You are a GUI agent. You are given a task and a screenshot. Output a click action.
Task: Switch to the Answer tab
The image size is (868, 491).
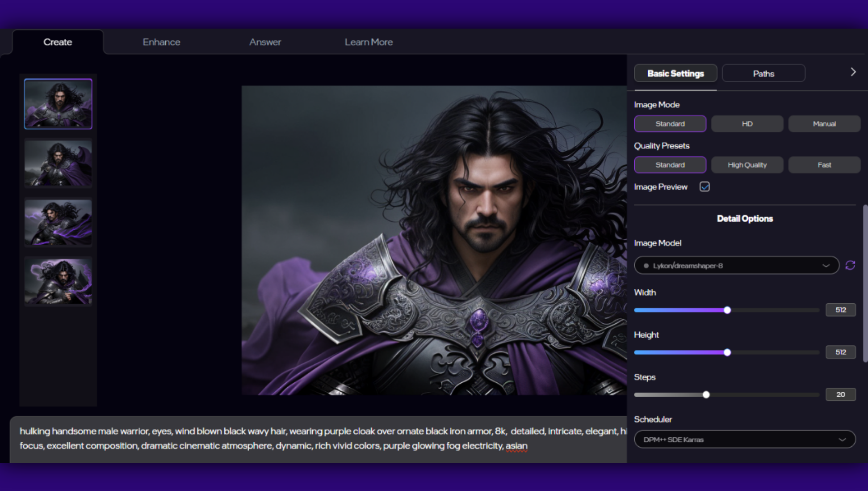(x=265, y=42)
